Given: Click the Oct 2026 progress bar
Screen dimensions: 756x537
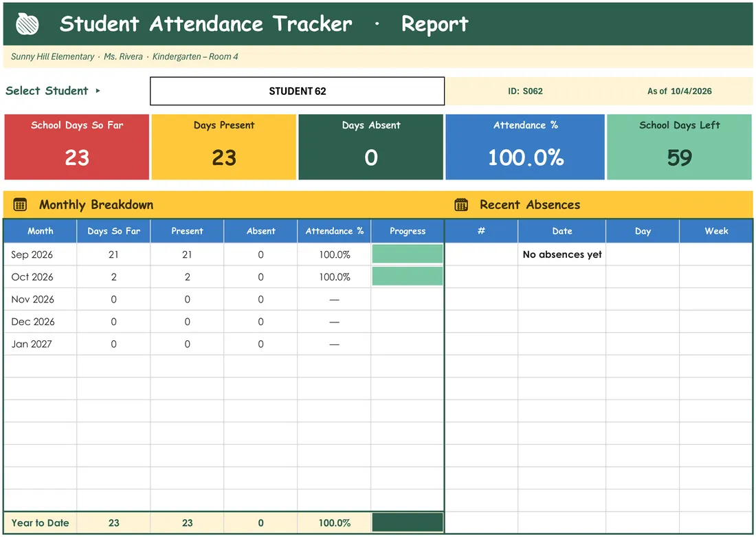Looking at the screenshot, I should click(x=408, y=276).
